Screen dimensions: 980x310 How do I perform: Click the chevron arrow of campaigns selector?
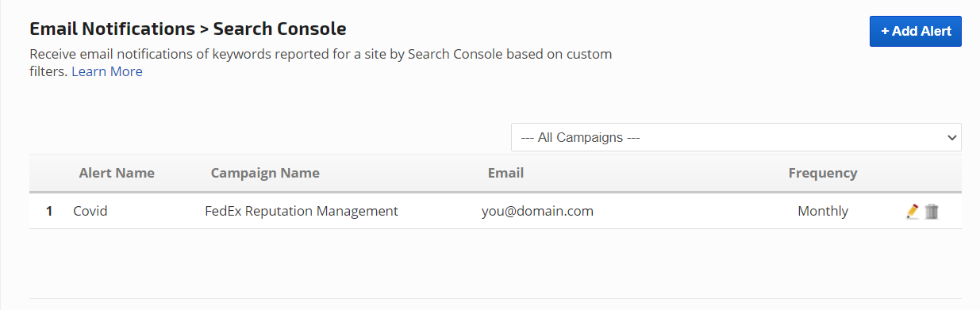coord(952,137)
